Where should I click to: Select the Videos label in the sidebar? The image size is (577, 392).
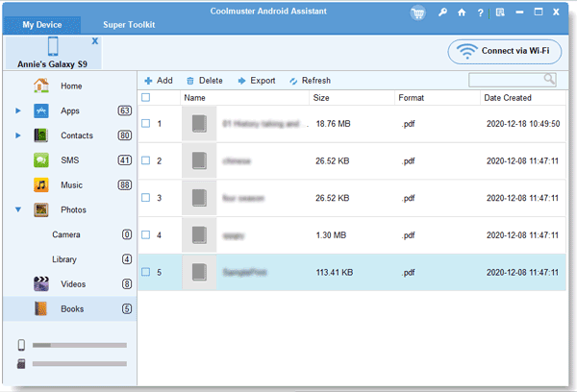click(73, 283)
